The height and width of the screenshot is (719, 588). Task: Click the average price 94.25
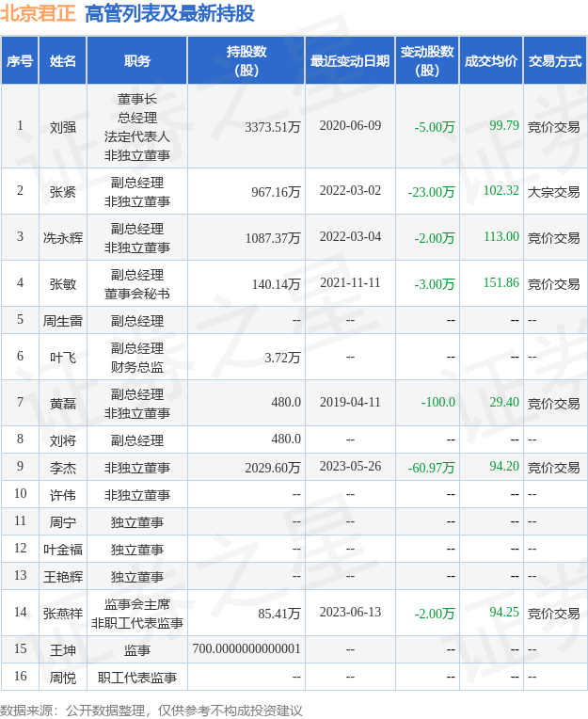click(504, 612)
